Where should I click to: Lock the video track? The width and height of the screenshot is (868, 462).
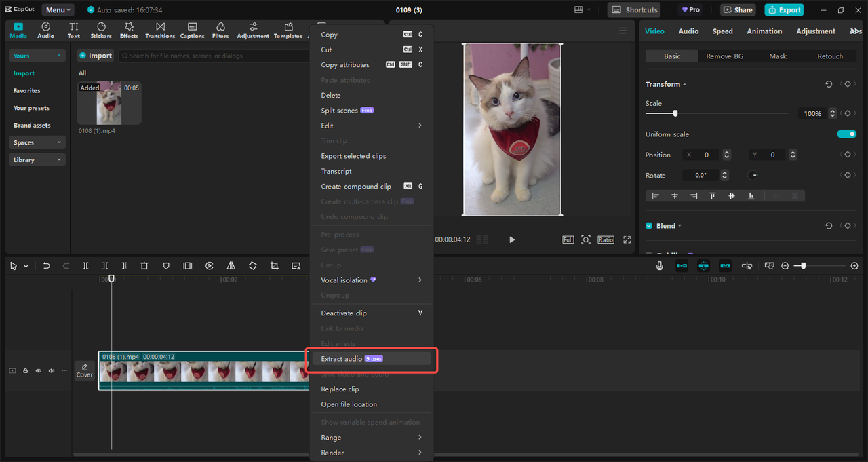click(x=26, y=370)
